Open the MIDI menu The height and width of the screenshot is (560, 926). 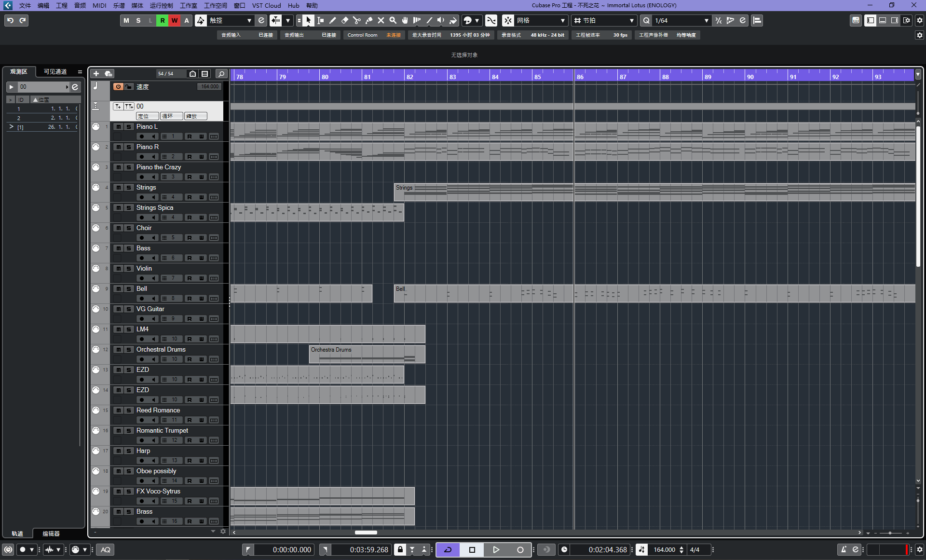point(99,5)
